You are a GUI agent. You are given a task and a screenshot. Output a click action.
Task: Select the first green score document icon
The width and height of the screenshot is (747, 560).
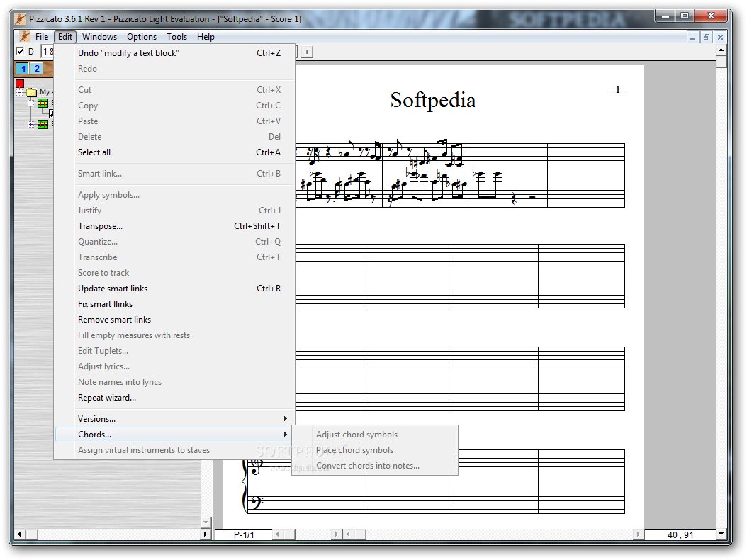coord(43,103)
